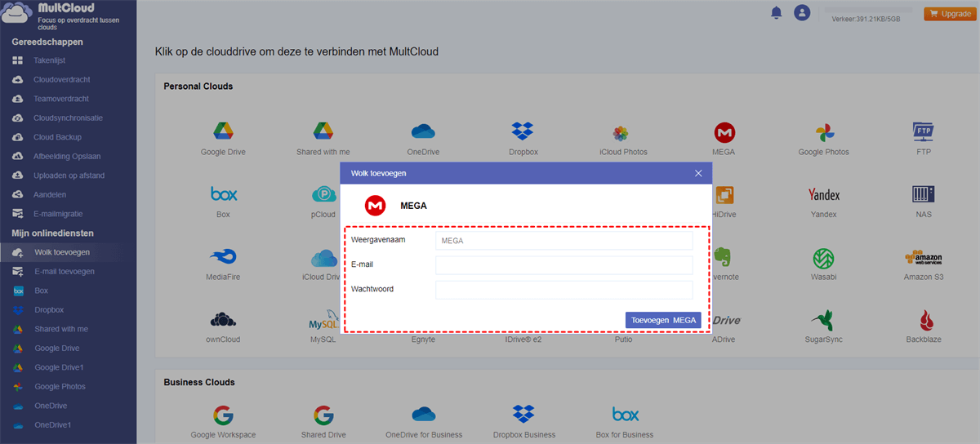
Task: Open Google Drive cloud icon
Action: click(223, 131)
